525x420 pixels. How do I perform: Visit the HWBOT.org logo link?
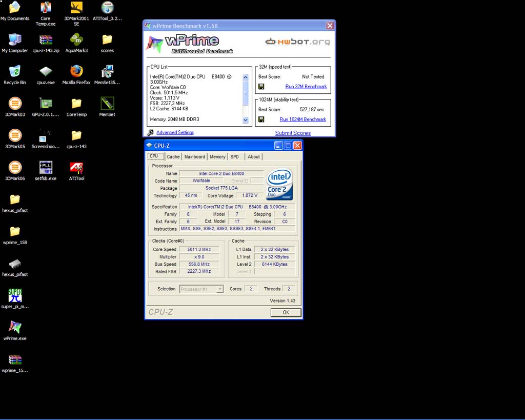(x=297, y=42)
